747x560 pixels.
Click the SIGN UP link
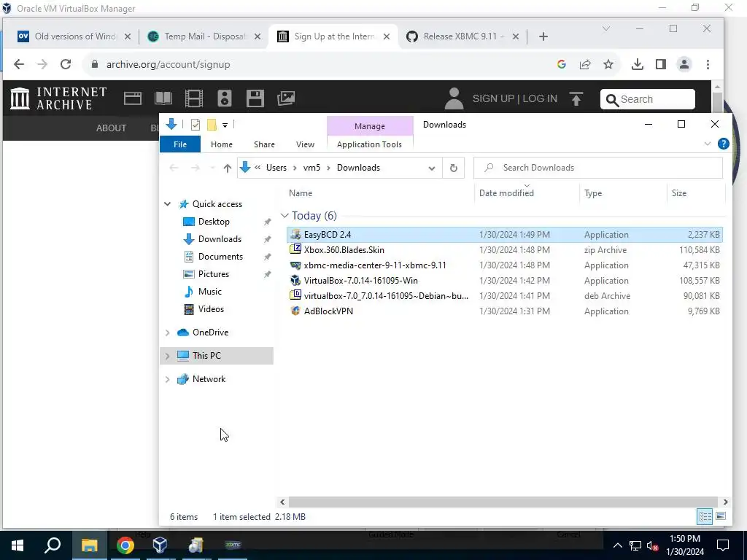(493, 98)
